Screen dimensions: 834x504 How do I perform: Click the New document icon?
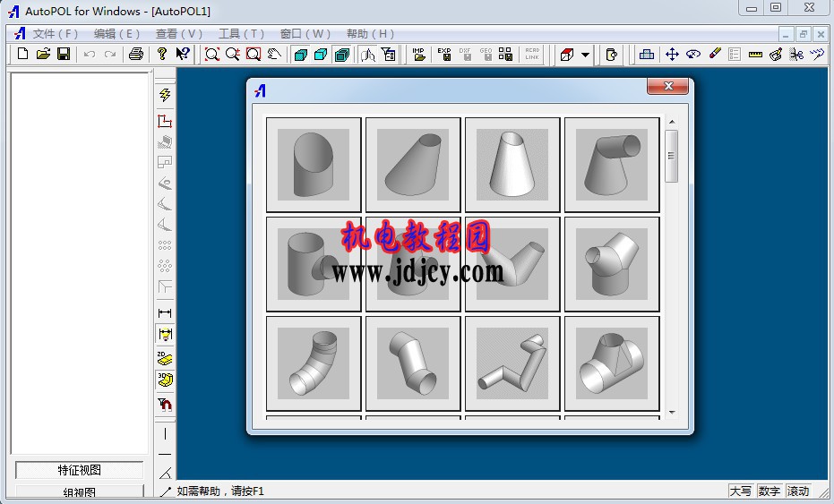[22, 54]
